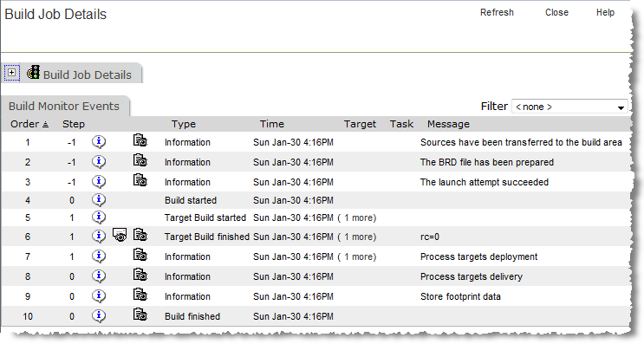Open log icon in Target Build finished row
The image size is (644, 344).
tap(140, 235)
